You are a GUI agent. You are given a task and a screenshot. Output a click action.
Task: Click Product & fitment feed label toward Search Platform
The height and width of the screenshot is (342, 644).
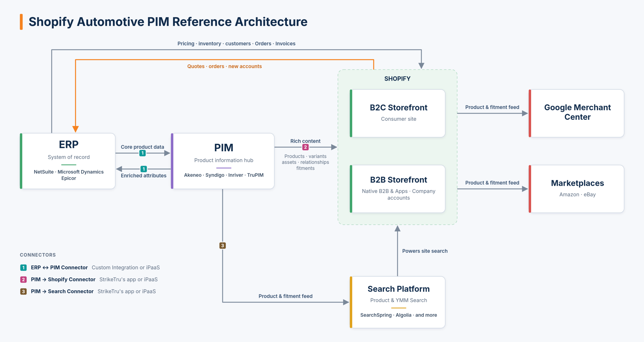[286, 296]
